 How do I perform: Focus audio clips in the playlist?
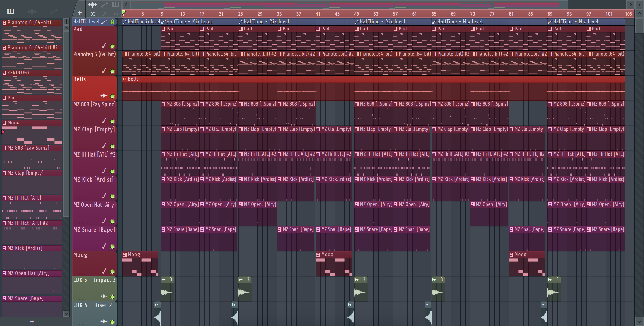93,4
